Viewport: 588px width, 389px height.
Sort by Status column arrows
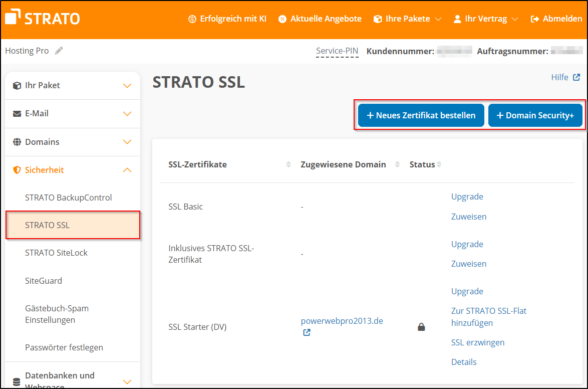[x=439, y=164]
